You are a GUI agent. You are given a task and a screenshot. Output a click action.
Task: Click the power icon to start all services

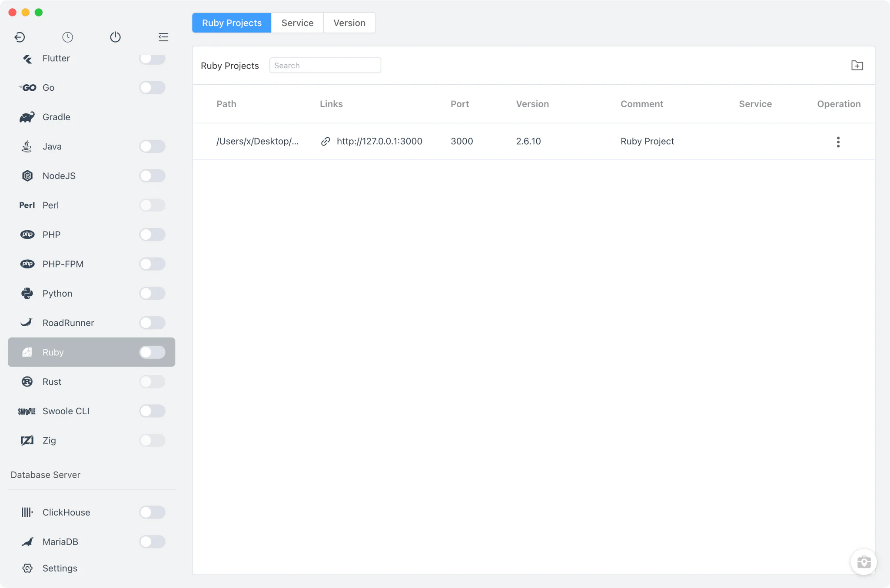pos(115,37)
